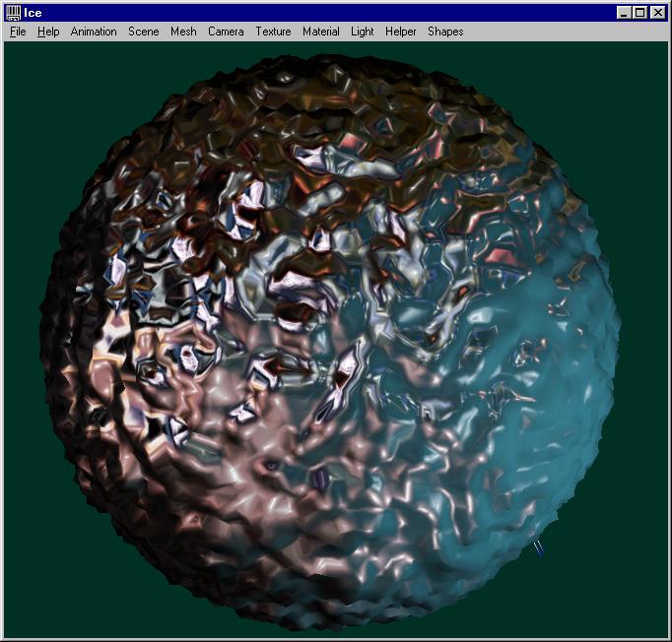Screen dimensions: 672x642
Task: Minimize the Ice window
Action: (x=624, y=13)
